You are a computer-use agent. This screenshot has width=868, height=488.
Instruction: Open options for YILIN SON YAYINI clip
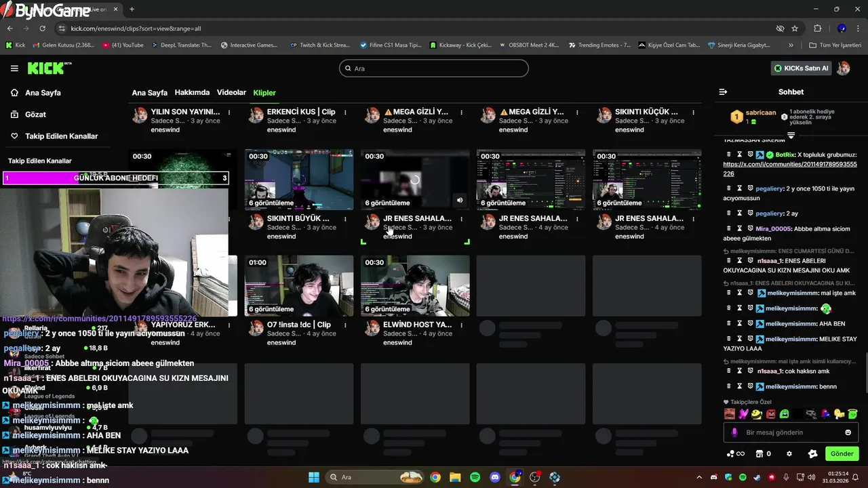(x=229, y=112)
